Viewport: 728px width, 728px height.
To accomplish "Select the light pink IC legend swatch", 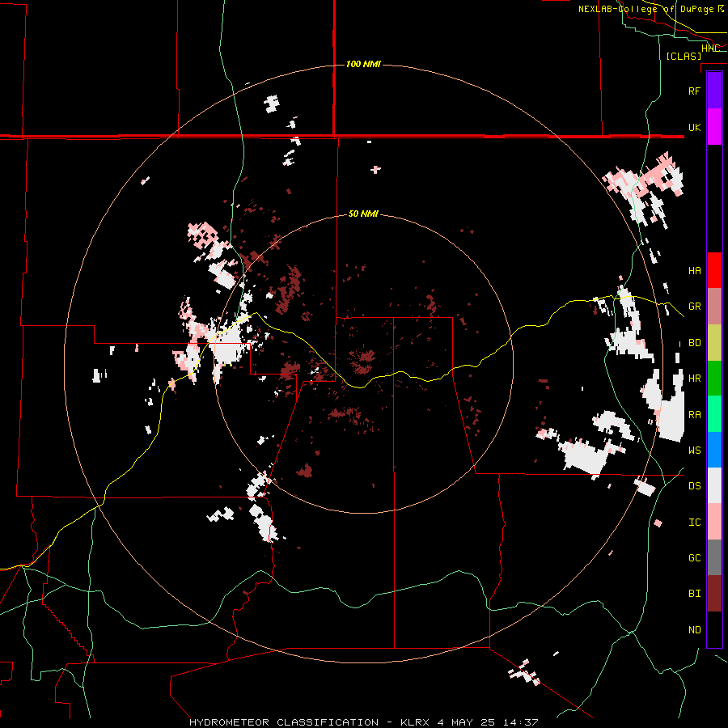I will pos(714,522).
